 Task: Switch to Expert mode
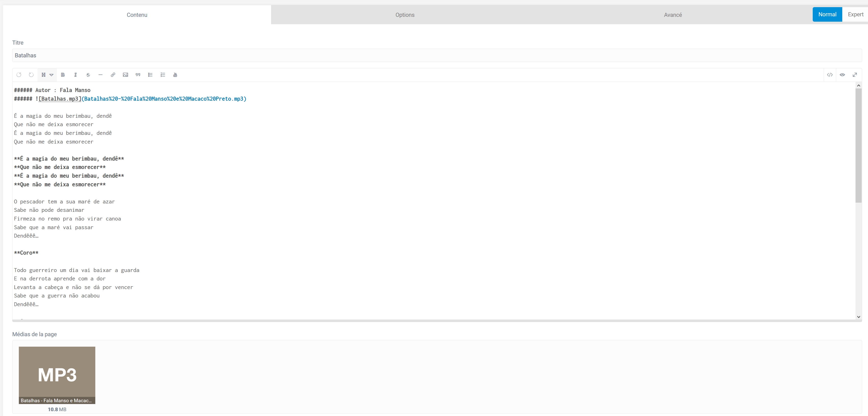[855, 15]
